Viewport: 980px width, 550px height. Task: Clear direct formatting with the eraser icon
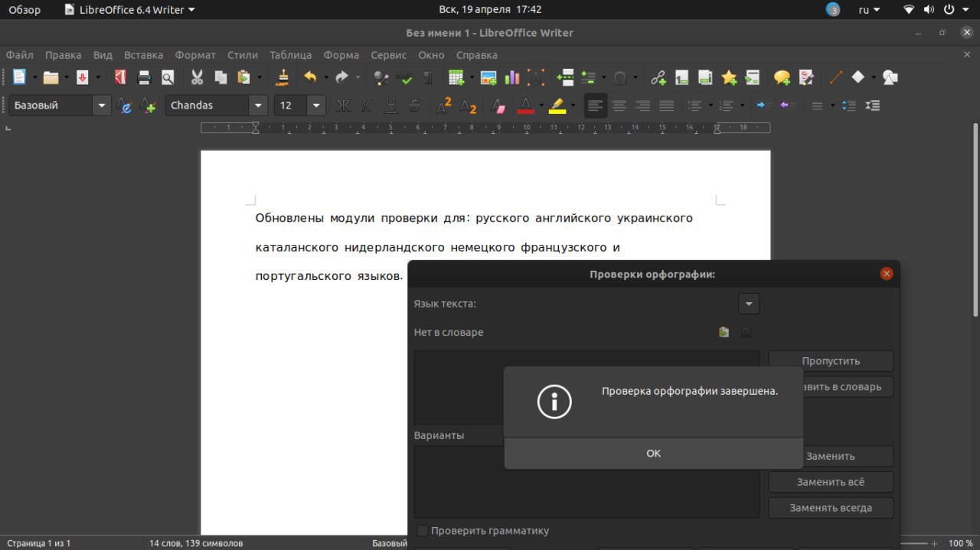498,106
